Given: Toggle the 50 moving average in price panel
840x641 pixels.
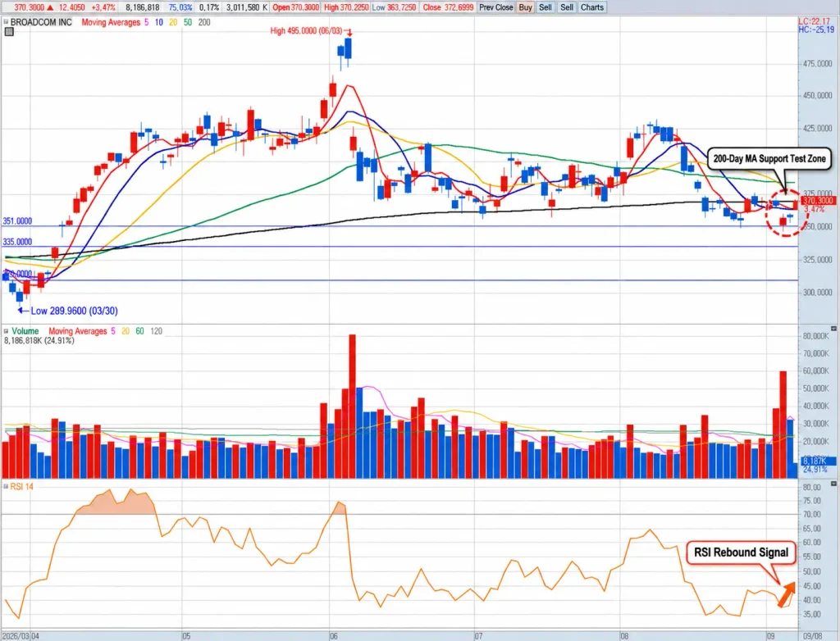Looking at the screenshot, I should [x=188, y=22].
